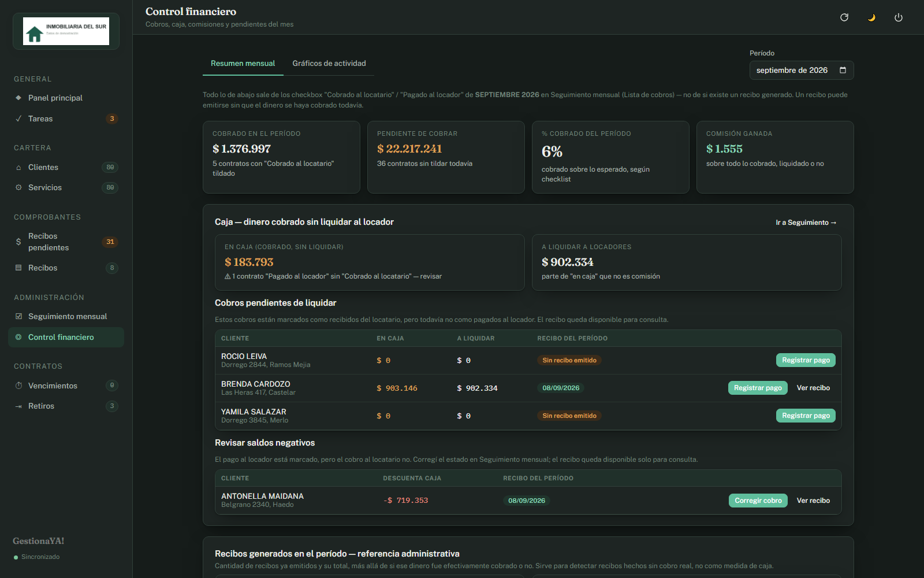Click the GestionaYA! brand text
This screenshot has width=924, height=578.
(x=39, y=541)
